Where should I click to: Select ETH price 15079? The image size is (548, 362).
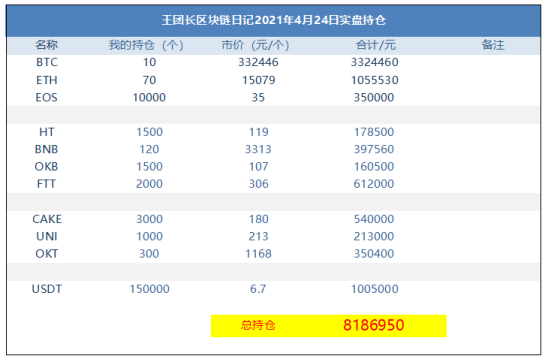pyautogui.click(x=259, y=80)
